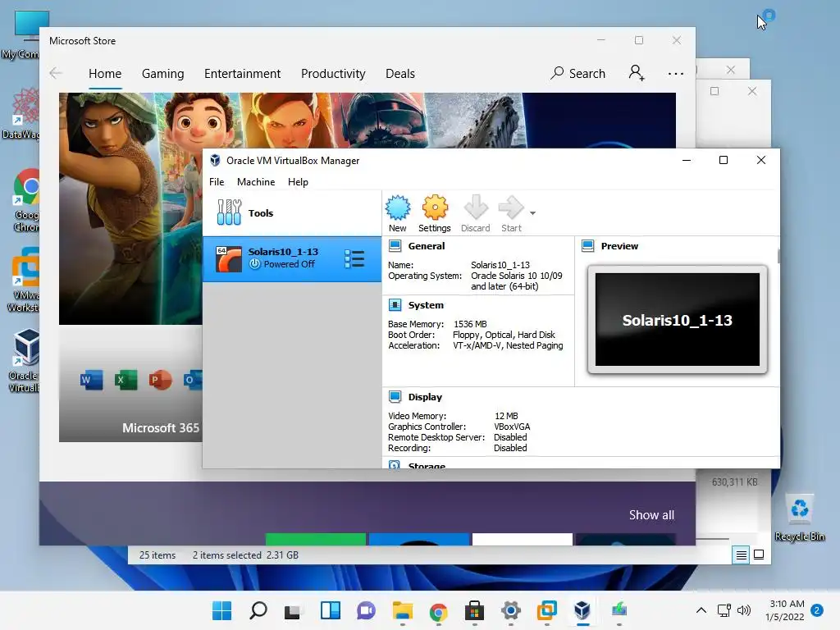The width and height of the screenshot is (840, 630).
Task: Open the Google Chrome desktop shortcut
Action: (26, 201)
